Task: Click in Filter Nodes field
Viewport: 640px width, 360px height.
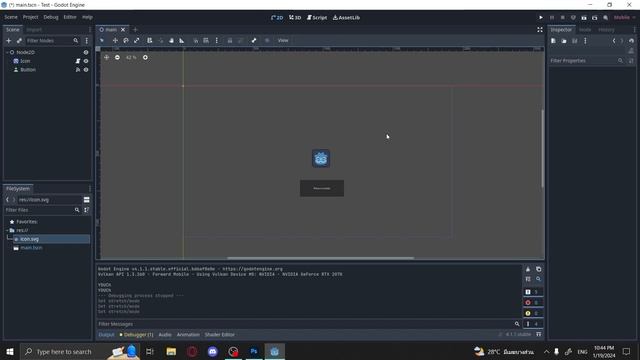Action: [x=52, y=40]
